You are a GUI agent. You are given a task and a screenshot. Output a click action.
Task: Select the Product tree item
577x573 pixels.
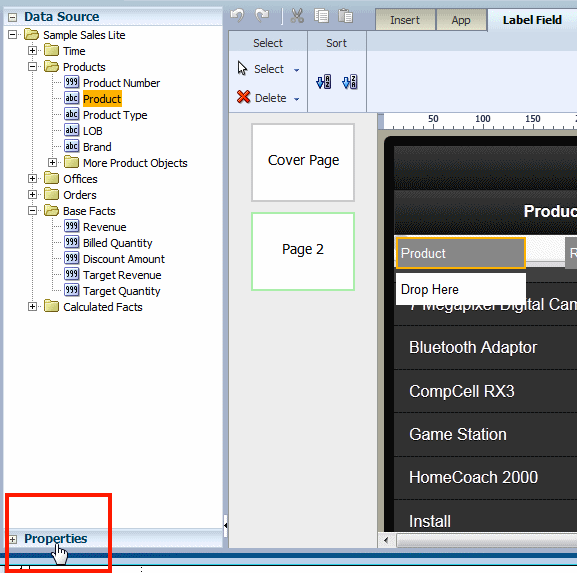click(x=102, y=99)
